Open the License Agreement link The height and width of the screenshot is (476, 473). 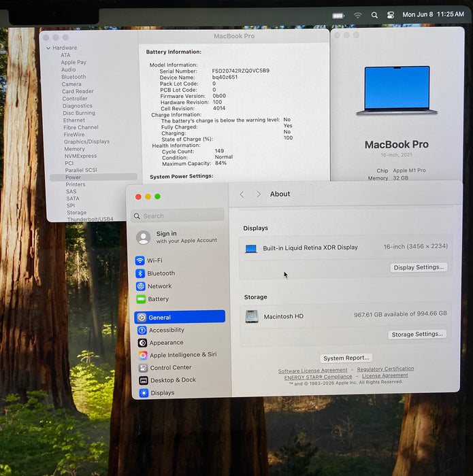[x=385, y=376]
